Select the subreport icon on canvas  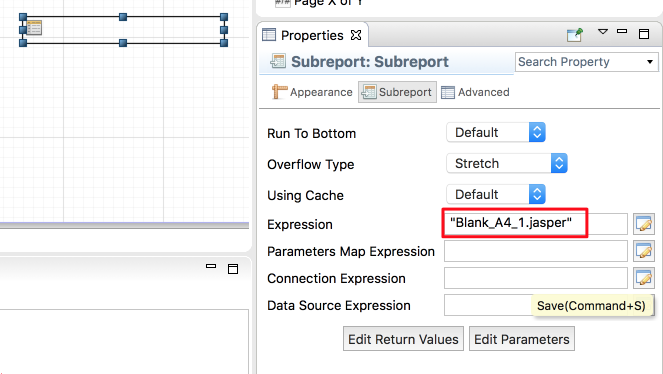point(34,28)
